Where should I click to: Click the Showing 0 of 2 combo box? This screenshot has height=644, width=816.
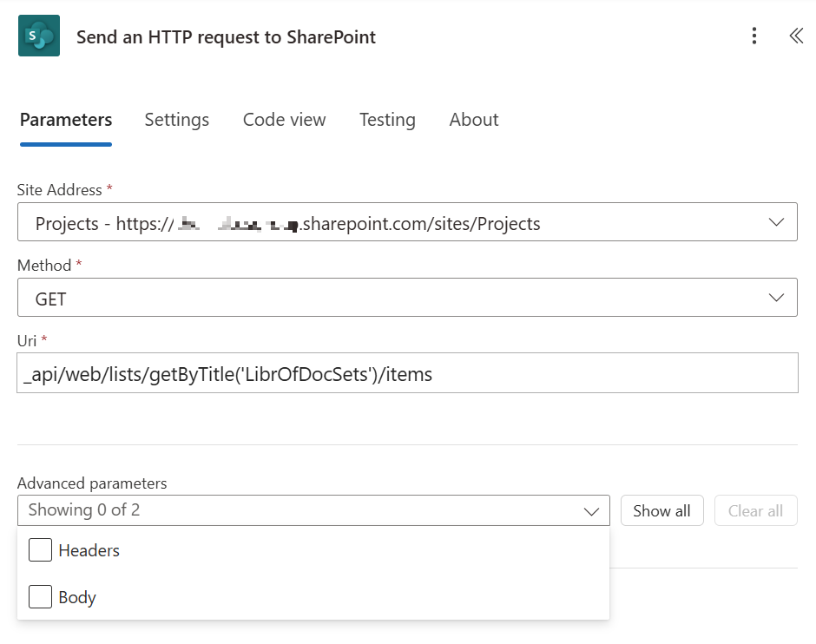coord(260,510)
